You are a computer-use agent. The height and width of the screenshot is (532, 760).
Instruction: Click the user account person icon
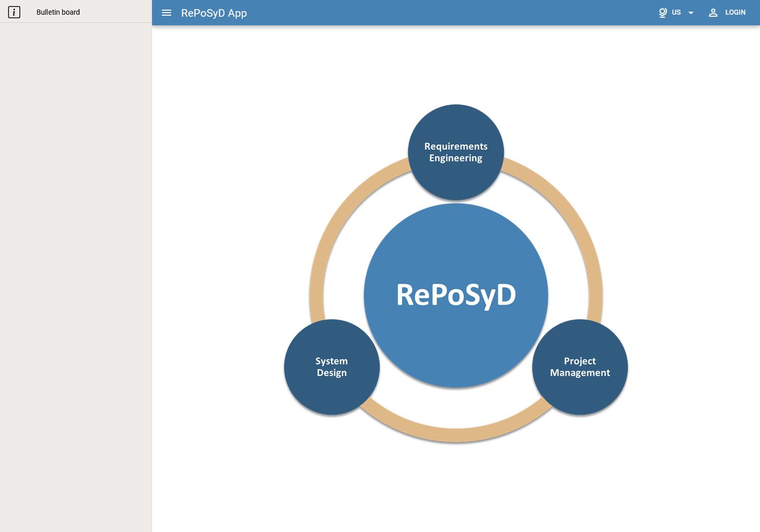[713, 13]
